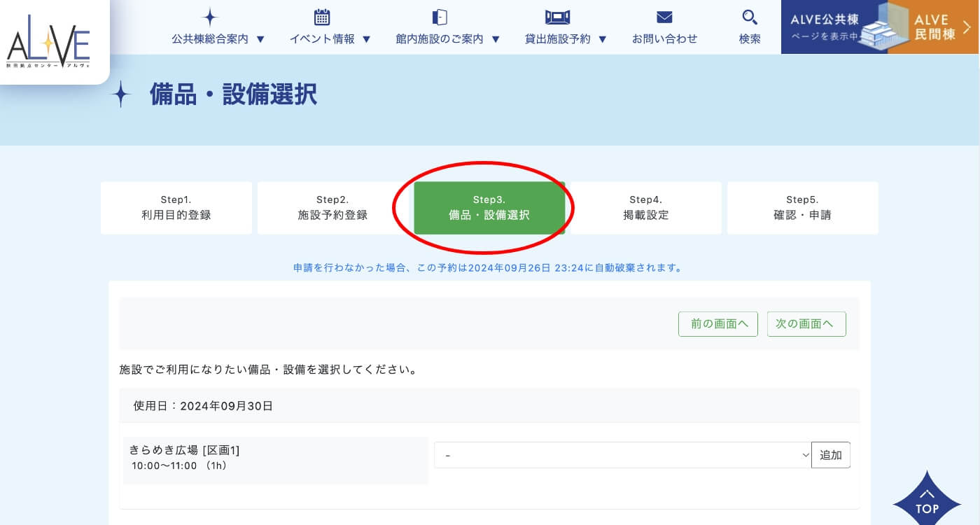
Task: Switch to the ALVE 民間棟 page
Action: tap(934, 27)
